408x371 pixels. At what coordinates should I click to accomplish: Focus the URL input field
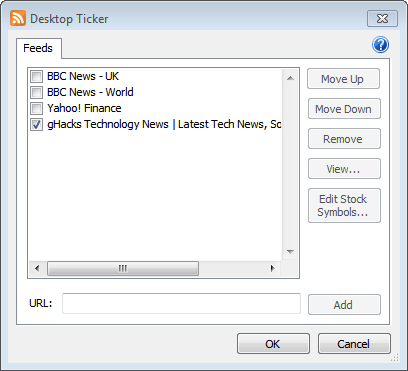click(181, 303)
